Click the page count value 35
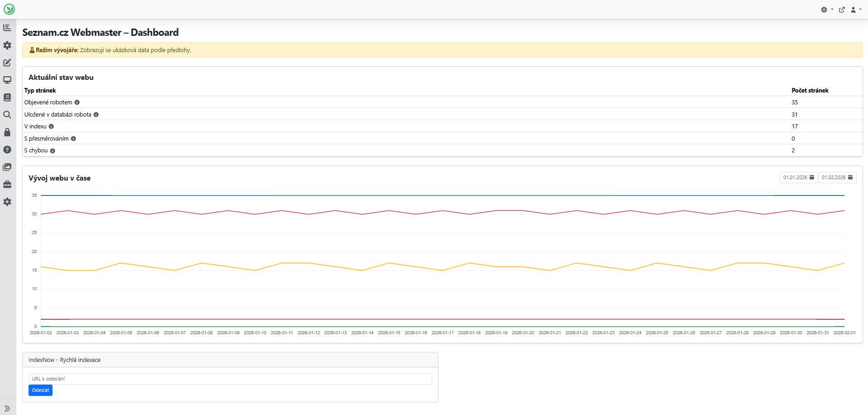868x415 pixels. click(x=795, y=103)
